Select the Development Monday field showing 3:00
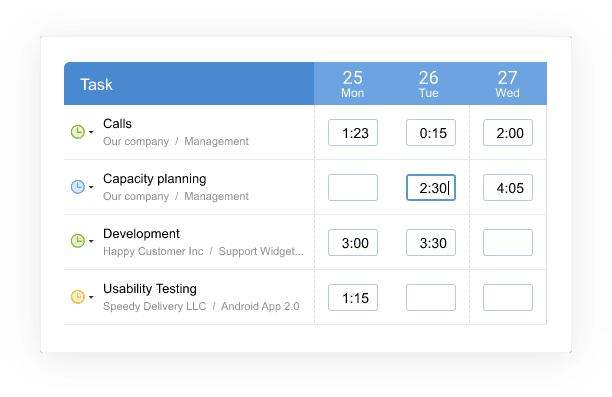612x397 pixels. 353,243
